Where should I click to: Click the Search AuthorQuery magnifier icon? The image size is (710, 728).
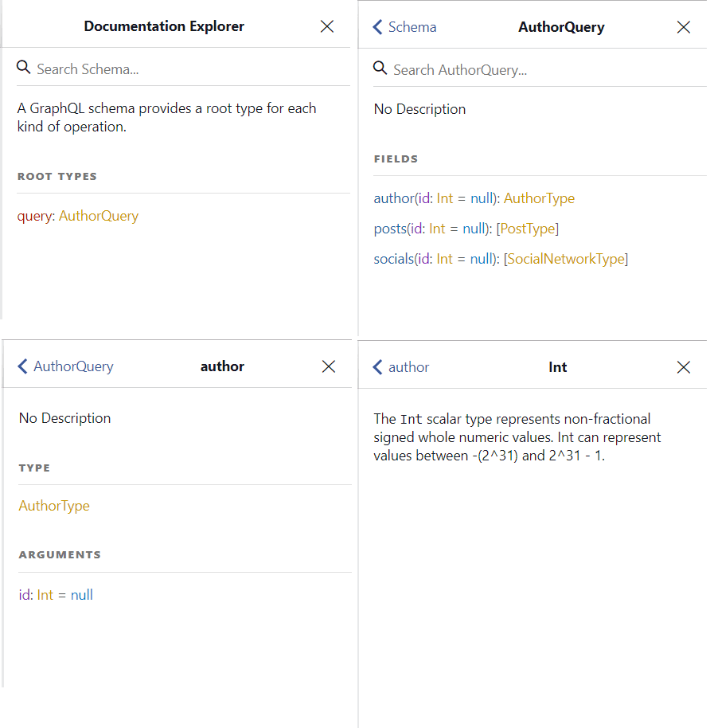[x=380, y=68]
